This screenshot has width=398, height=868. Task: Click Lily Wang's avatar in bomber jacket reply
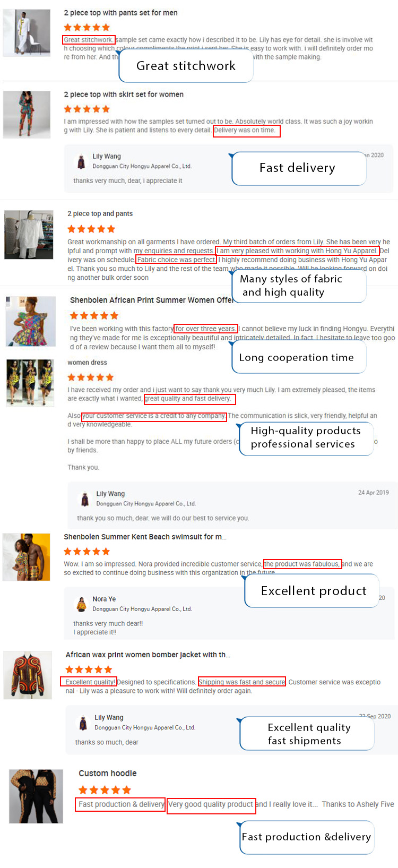pyautogui.click(x=83, y=723)
